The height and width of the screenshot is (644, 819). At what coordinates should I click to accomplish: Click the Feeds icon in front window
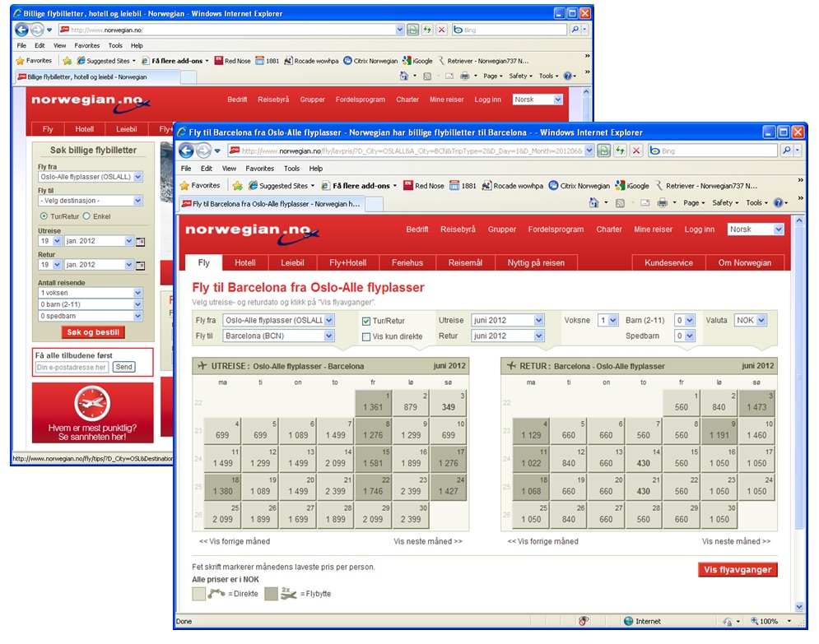coord(620,203)
